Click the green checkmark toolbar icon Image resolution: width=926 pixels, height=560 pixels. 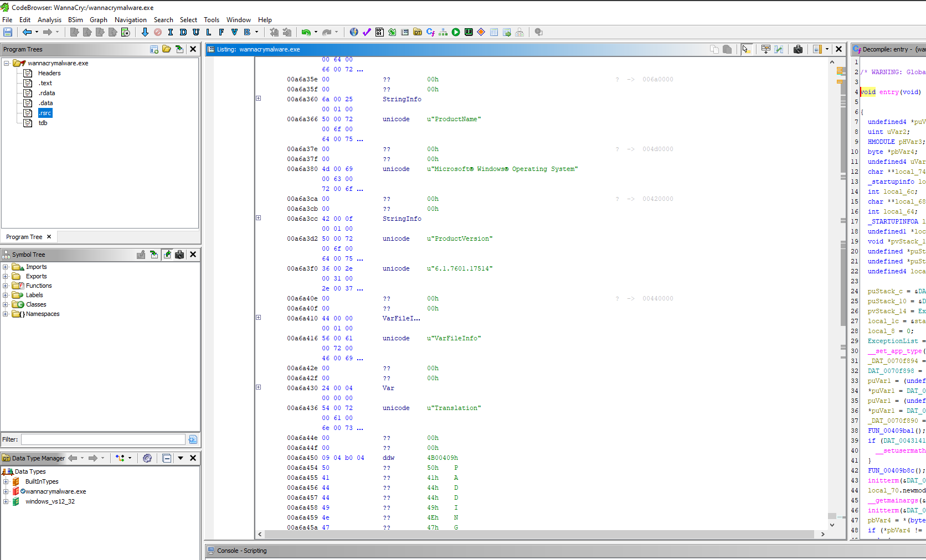click(x=367, y=32)
